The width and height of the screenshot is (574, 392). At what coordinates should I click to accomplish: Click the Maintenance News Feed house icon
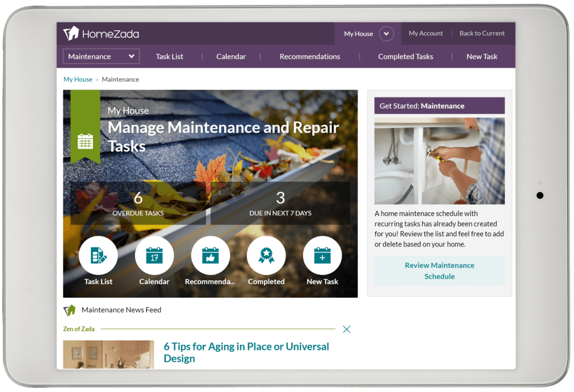(x=69, y=310)
